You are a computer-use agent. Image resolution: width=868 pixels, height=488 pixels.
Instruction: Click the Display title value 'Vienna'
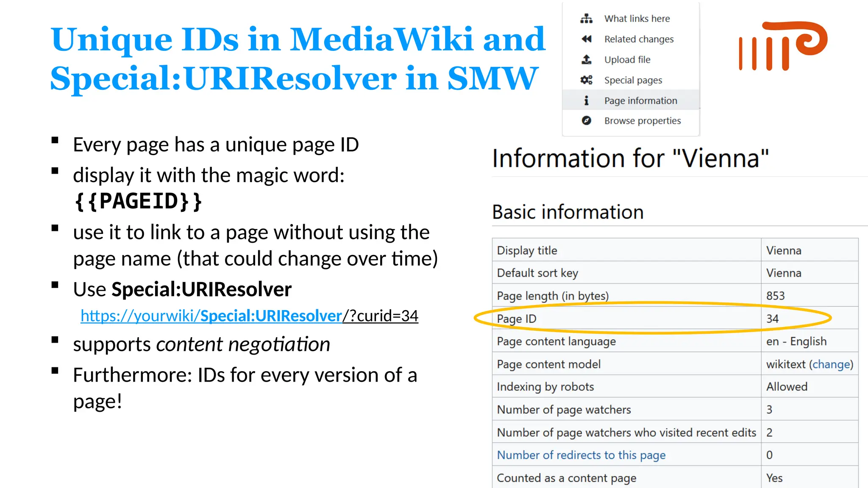tap(784, 250)
